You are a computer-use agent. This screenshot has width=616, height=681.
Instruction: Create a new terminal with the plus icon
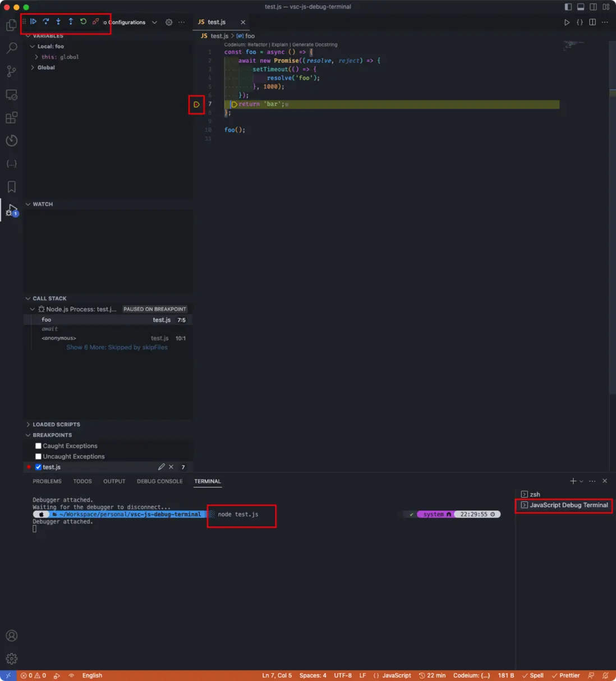(573, 481)
